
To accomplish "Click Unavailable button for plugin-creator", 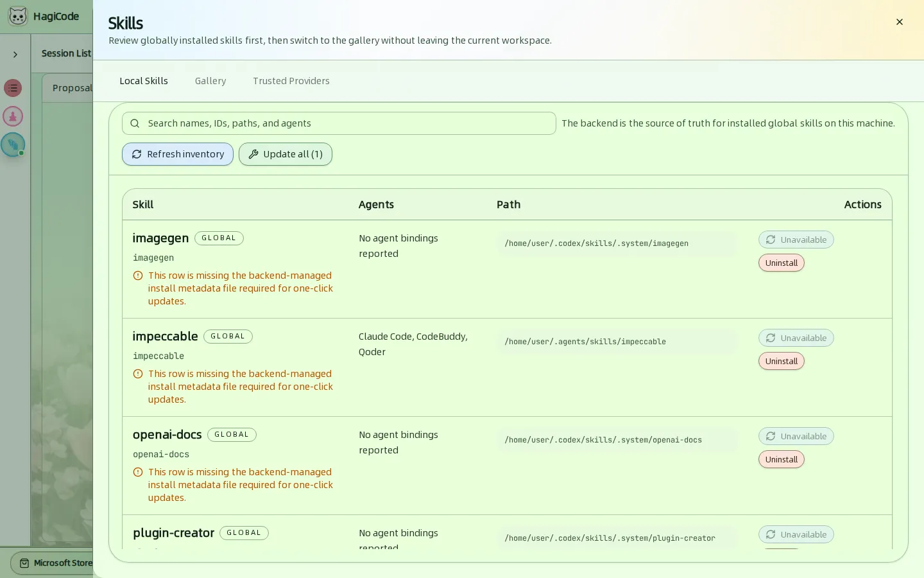I will click(796, 534).
